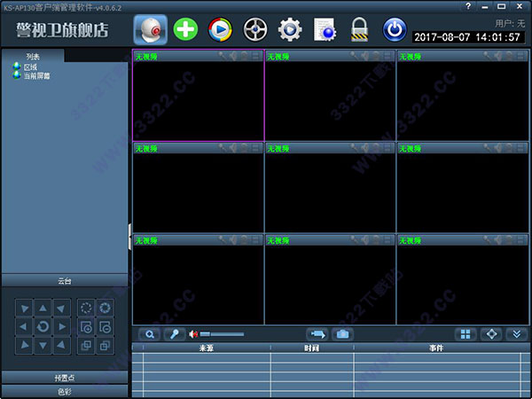Open the live preview camera view

[151, 29]
